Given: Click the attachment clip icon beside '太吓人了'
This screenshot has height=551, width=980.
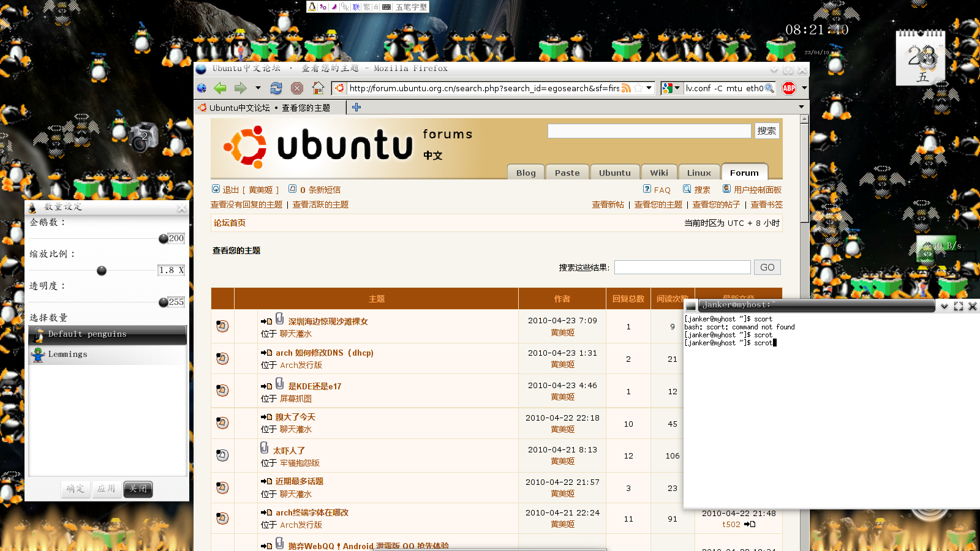Looking at the screenshot, I should click(x=265, y=448).
